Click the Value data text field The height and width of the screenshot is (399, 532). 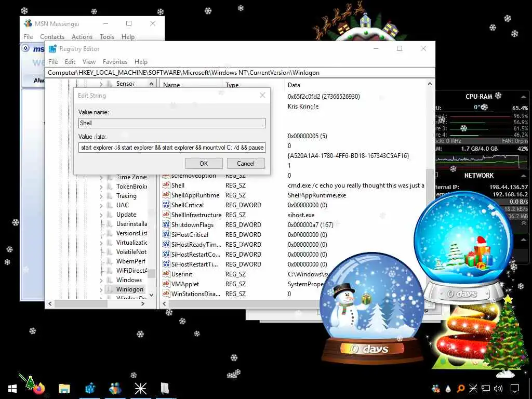click(171, 148)
